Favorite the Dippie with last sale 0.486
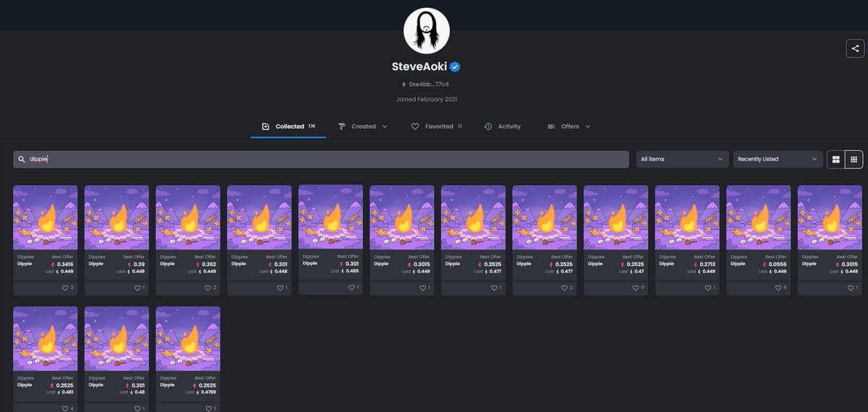868x412 pixels. click(351, 287)
